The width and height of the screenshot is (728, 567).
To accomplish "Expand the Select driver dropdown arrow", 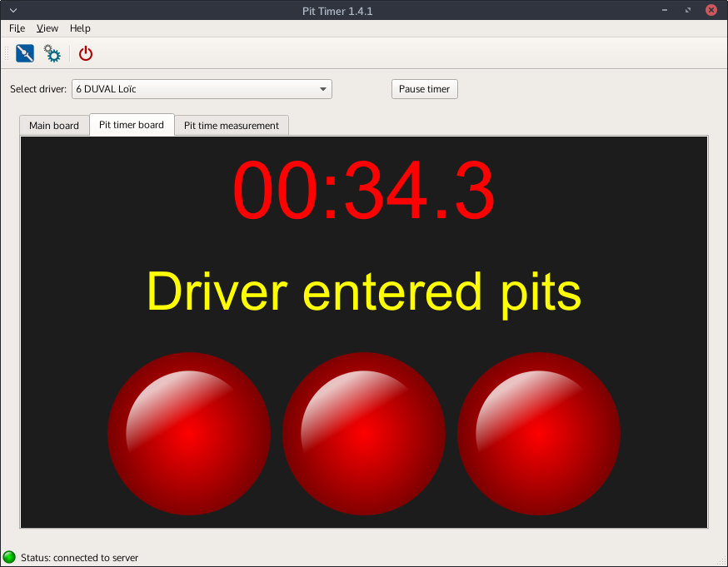I will pos(323,89).
